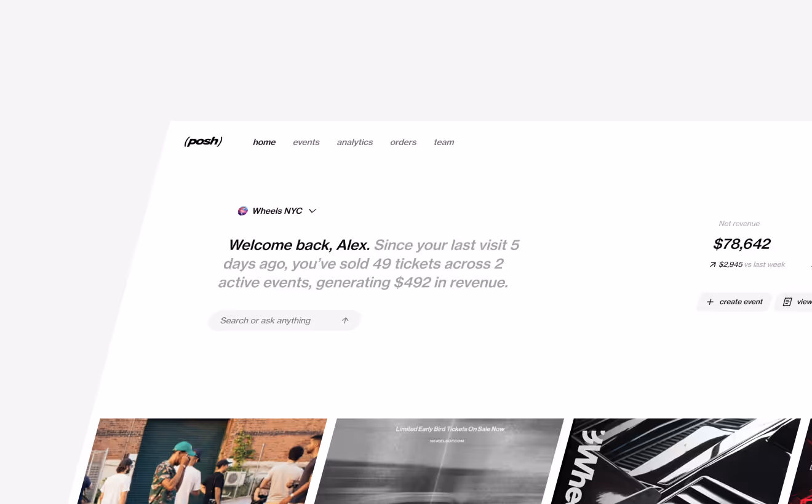Submit search with the up arrow icon
Image resolution: width=812 pixels, height=504 pixels.
pos(345,320)
